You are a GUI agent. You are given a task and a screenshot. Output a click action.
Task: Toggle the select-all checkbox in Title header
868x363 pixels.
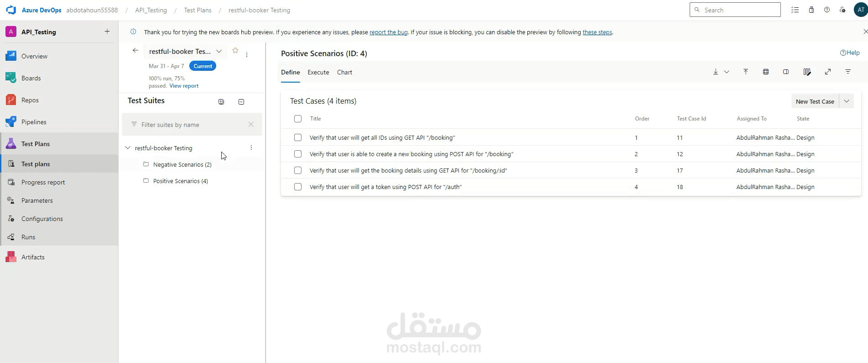[298, 119]
